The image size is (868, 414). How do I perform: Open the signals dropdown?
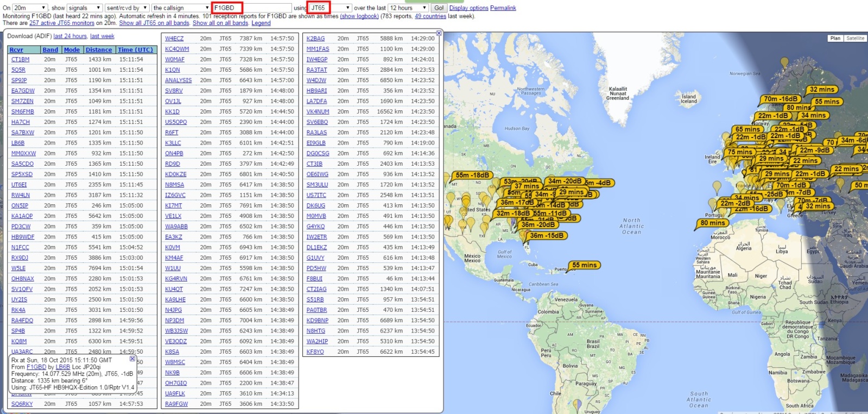tap(84, 8)
